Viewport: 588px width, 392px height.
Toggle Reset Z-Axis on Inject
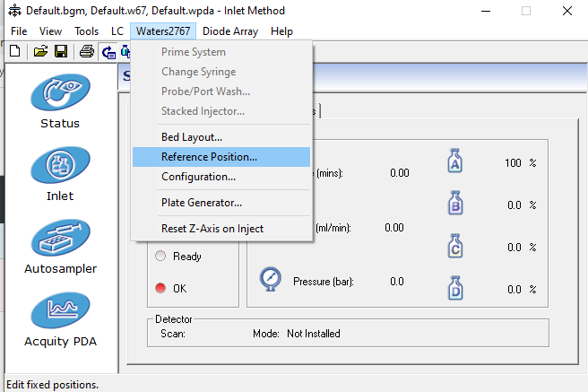pos(221,229)
